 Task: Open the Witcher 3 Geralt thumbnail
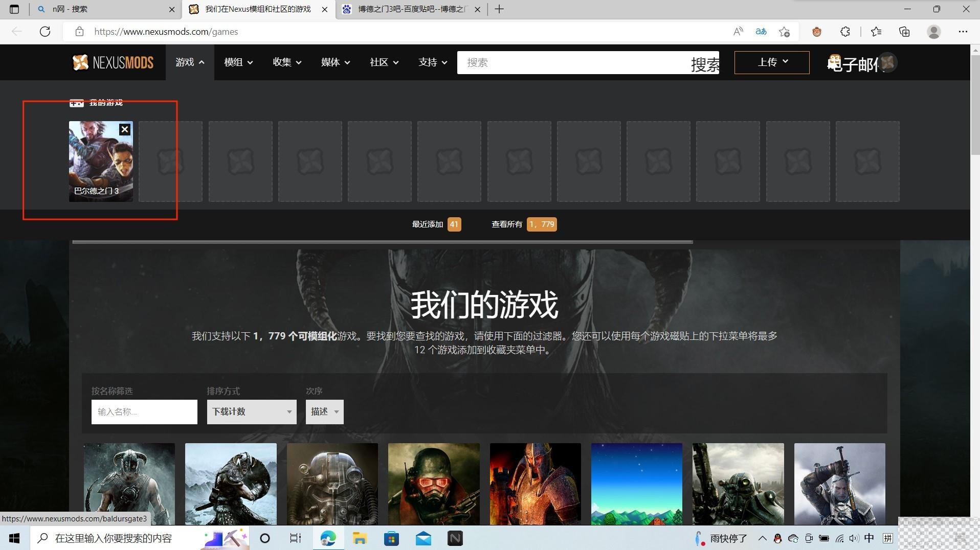(x=840, y=484)
